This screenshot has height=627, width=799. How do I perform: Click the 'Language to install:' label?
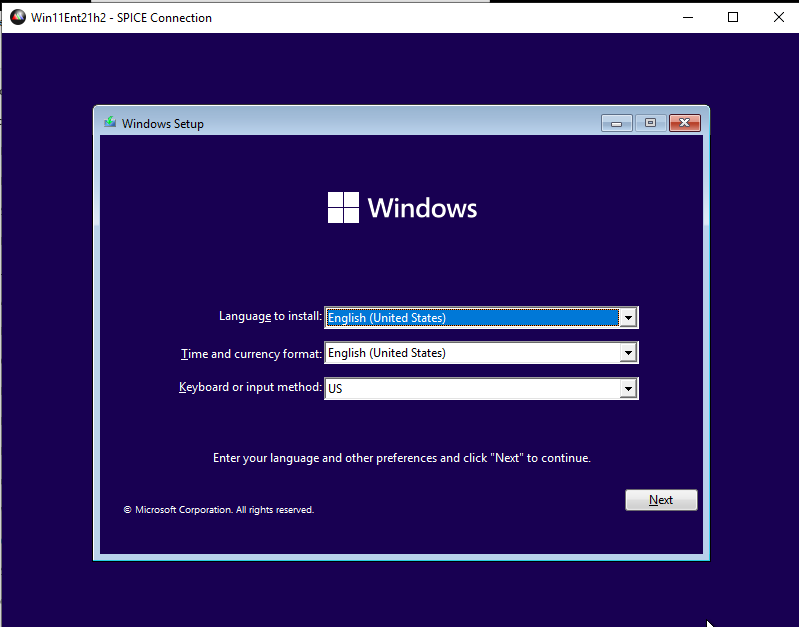[270, 316]
